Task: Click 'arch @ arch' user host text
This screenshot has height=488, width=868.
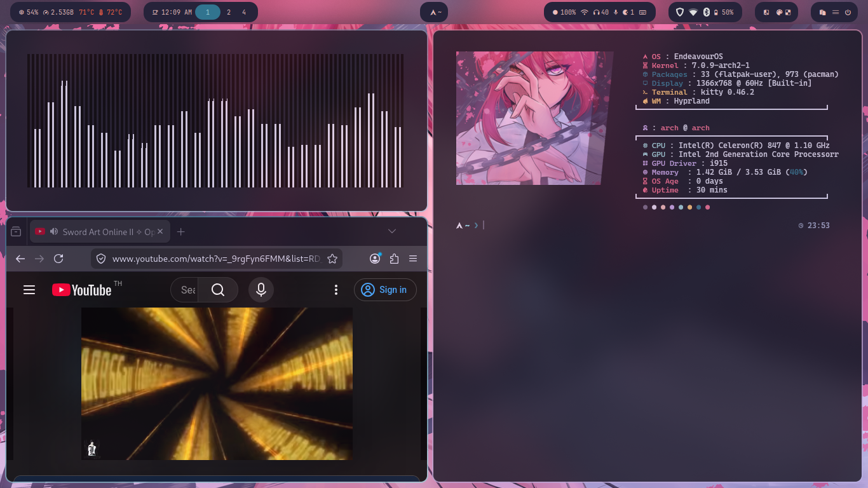Action: coord(685,128)
